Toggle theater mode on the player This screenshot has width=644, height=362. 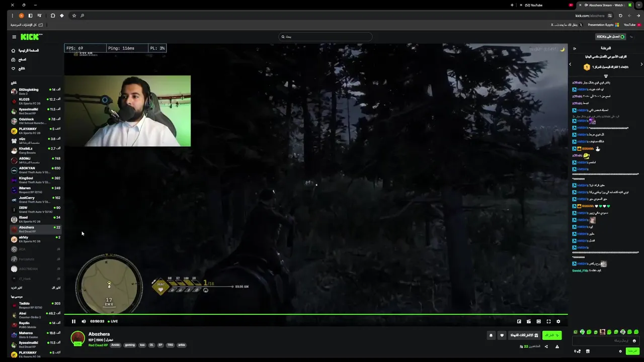coord(538,321)
